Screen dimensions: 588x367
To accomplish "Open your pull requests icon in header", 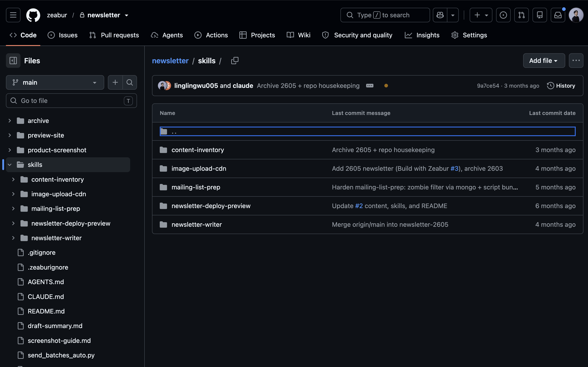I will [x=522, y=15].
